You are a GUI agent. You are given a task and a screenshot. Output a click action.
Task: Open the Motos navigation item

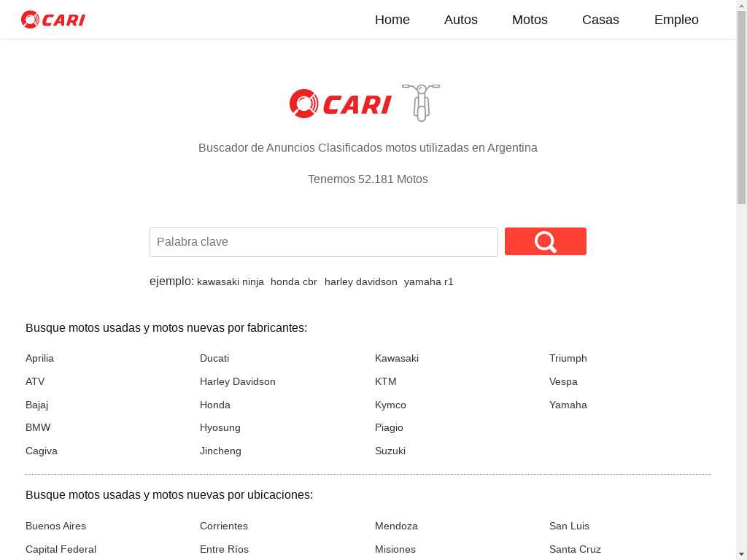click(530, 20)
